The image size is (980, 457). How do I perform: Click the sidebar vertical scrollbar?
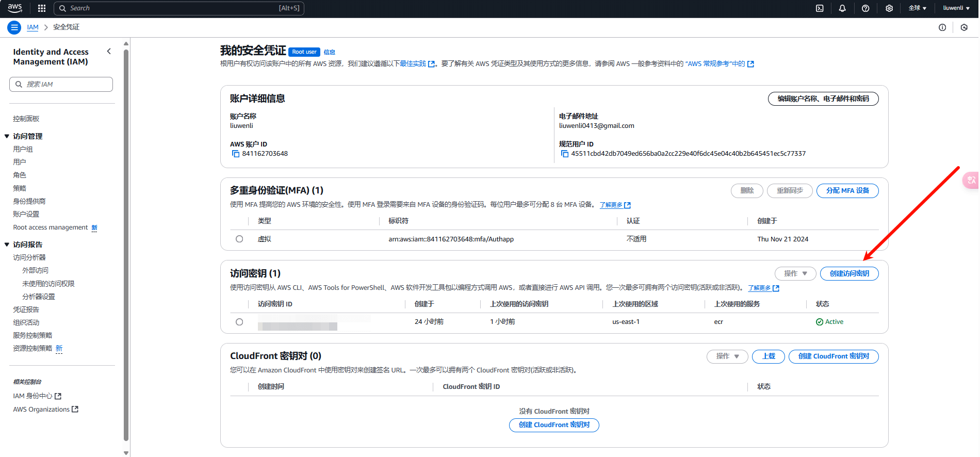(x=126, y=245)
